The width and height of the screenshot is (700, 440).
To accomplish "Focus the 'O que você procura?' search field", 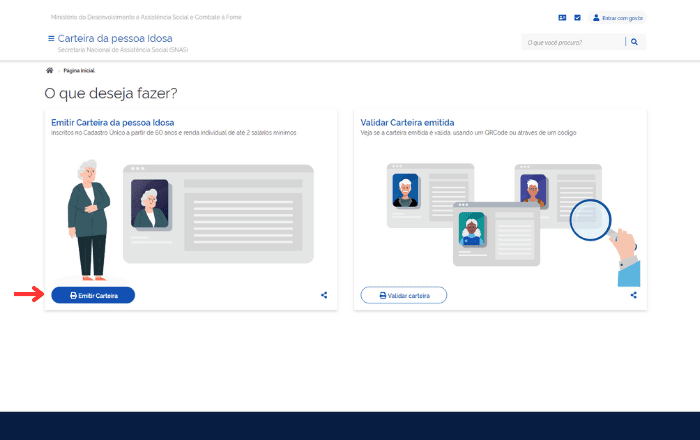I will pyautogui.click(x=572, y=42).
